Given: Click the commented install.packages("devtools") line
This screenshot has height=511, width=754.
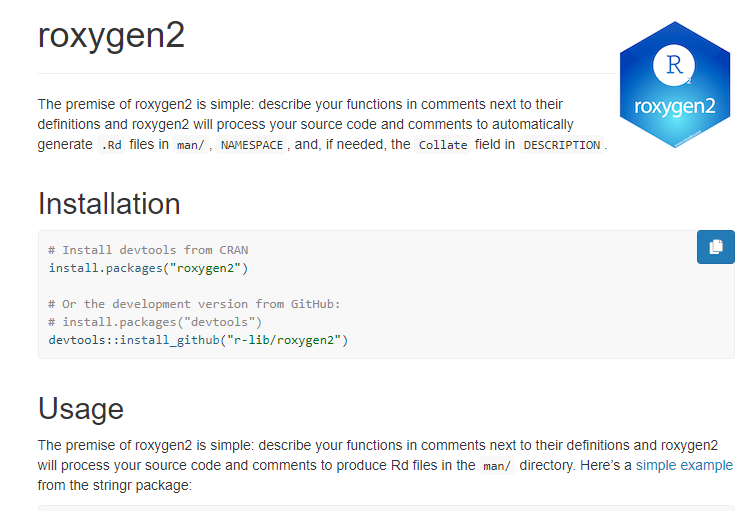Looking at the screenshot, I should coord(155,322).
